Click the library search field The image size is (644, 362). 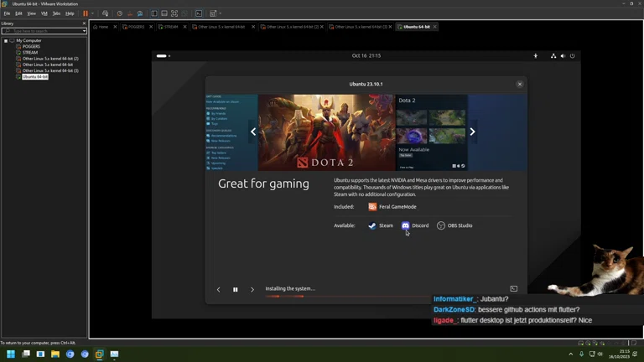[42, 31]
